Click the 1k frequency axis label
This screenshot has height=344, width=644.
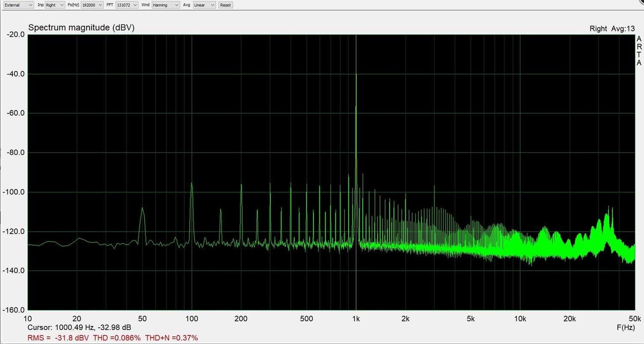coord(356,319)
